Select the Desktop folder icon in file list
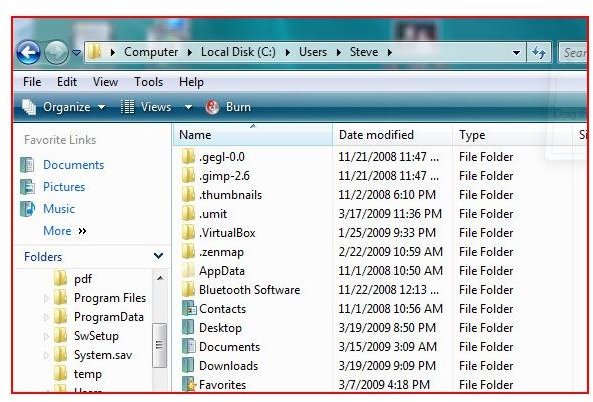593x402 pixels. [188, 327]
